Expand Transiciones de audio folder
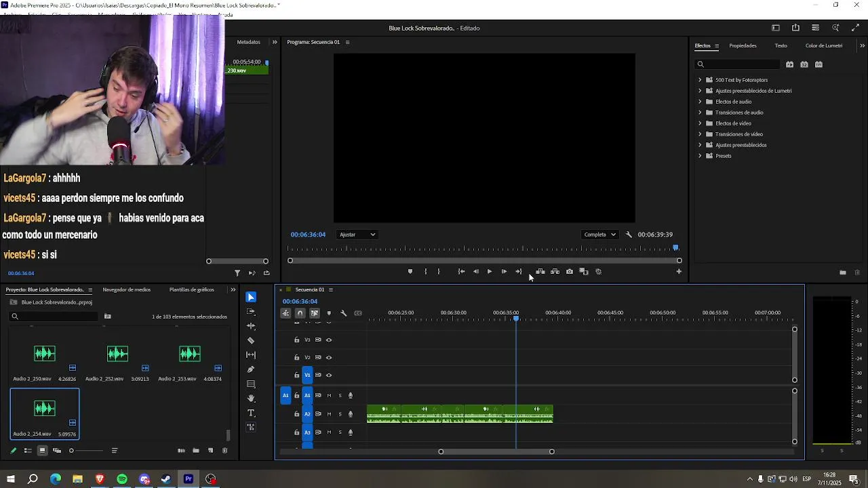868x488 pixels. click(700, 113)
